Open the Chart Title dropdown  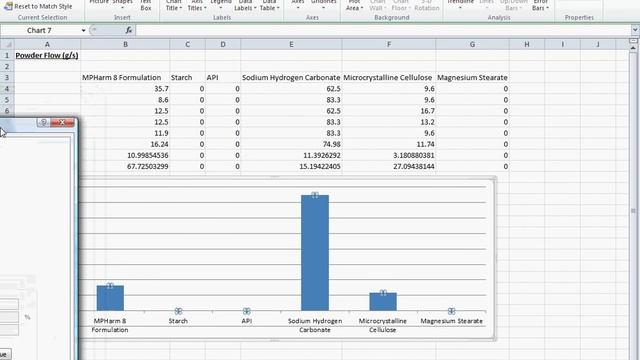tap(173, 5)
